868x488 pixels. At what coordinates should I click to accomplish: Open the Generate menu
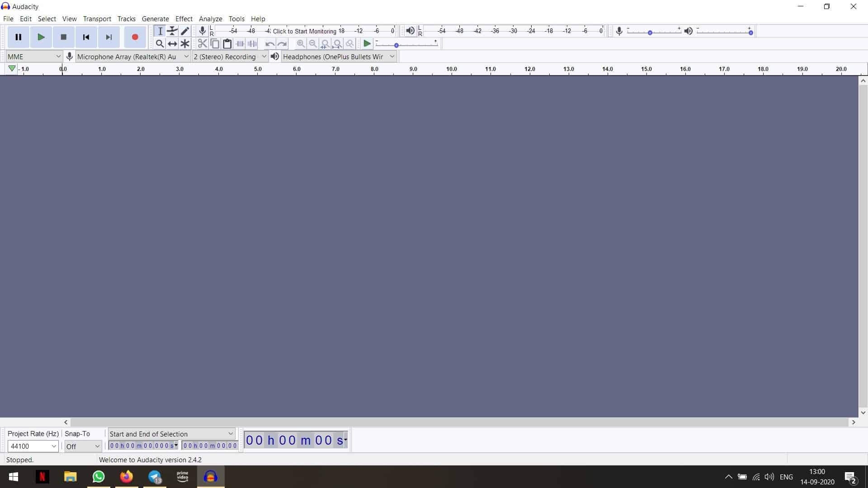[x=155, y=19]
